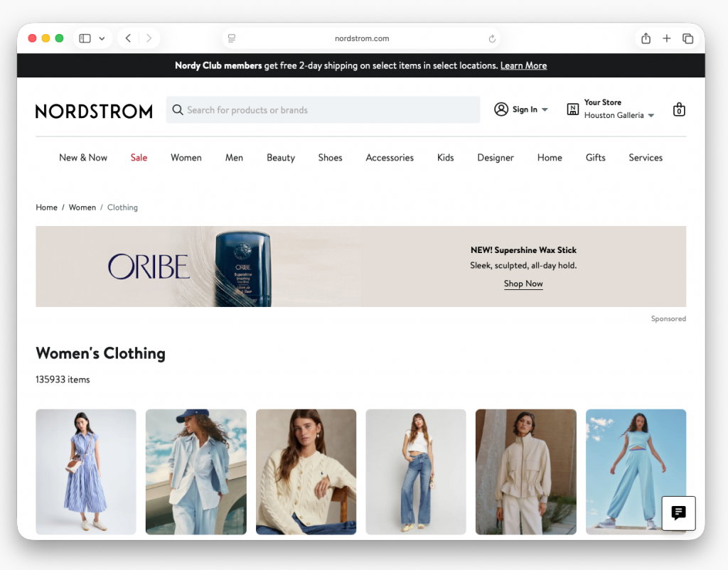The width and height of the screenshot is (728, 570).
Task: Open the shopping bag icon
Action: (x=679, y=109)
